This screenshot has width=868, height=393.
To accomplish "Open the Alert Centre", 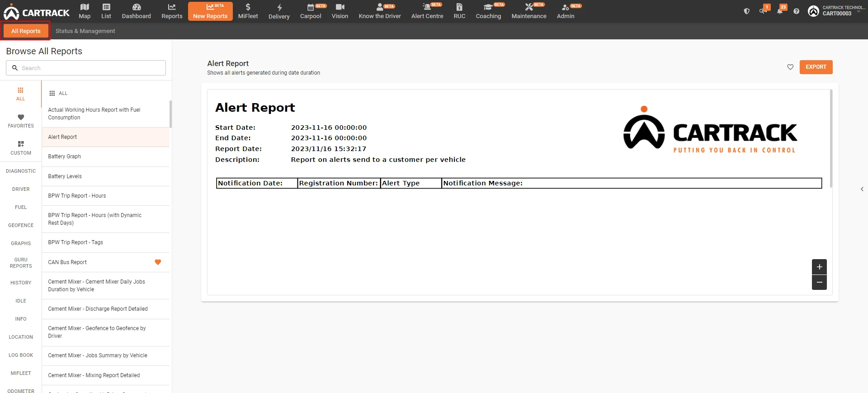I will 427,11.
